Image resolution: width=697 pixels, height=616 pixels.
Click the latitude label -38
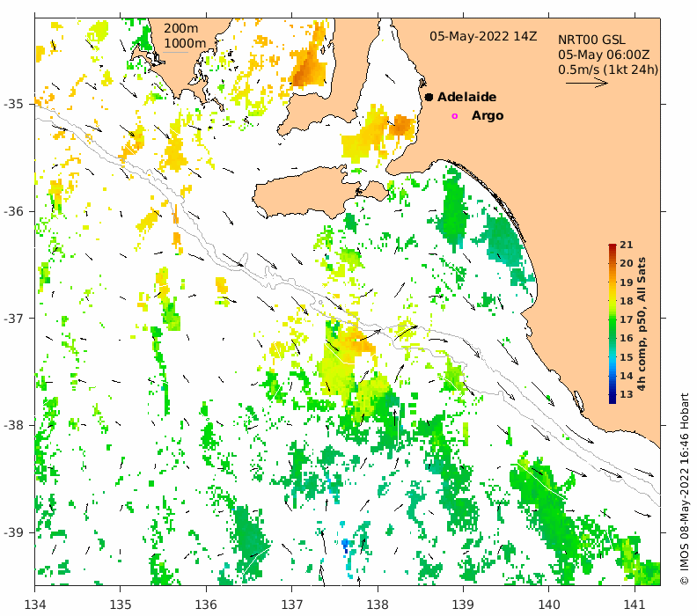click(x=13, y=425)
